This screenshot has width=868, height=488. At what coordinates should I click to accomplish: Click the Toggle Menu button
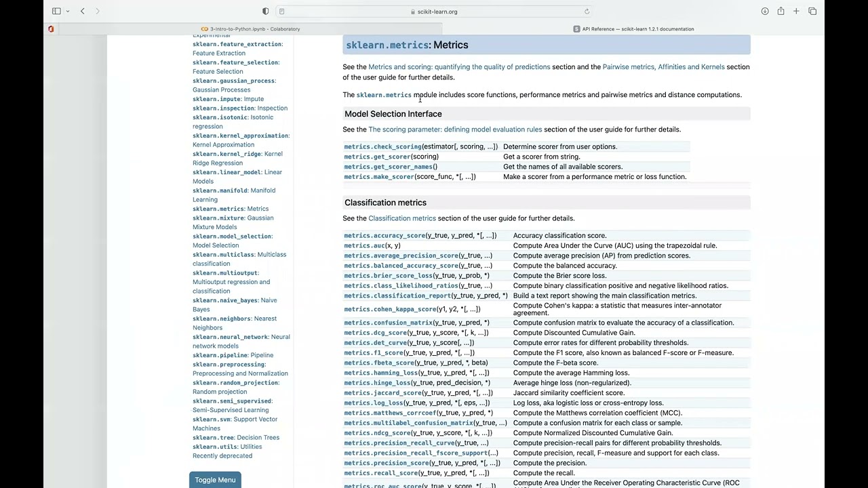[x=215, y=480]
